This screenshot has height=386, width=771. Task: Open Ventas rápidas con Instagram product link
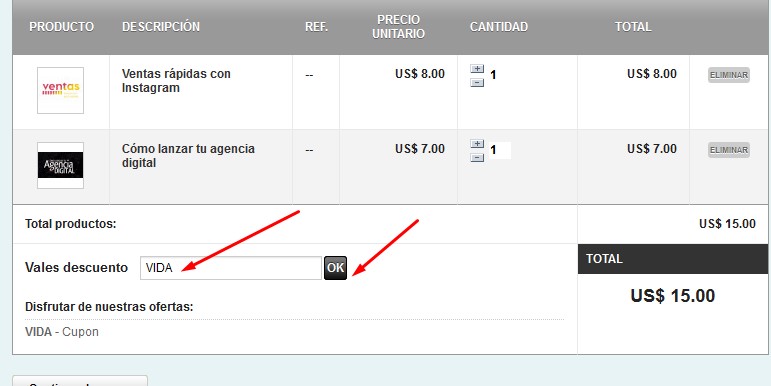[176, 81]
